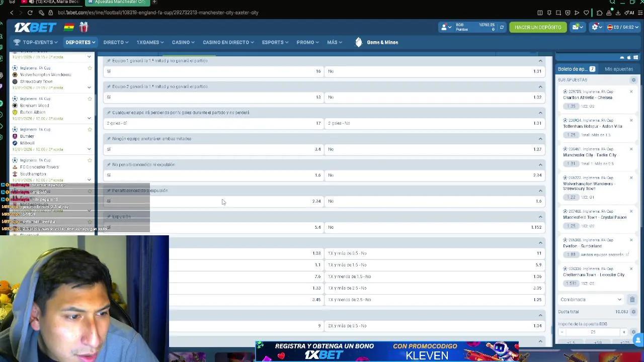Click the browser address bar URL
The image size is (644, 362).
158,13
